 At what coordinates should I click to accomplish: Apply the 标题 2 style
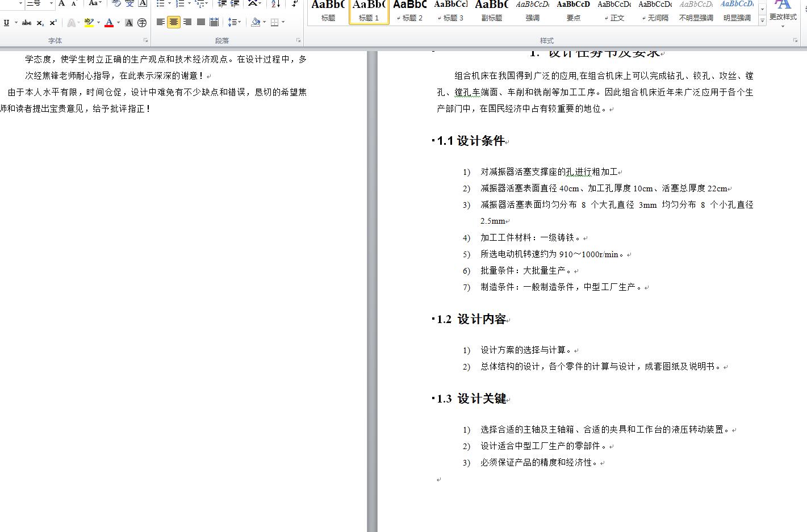click(x=410, y=11)
